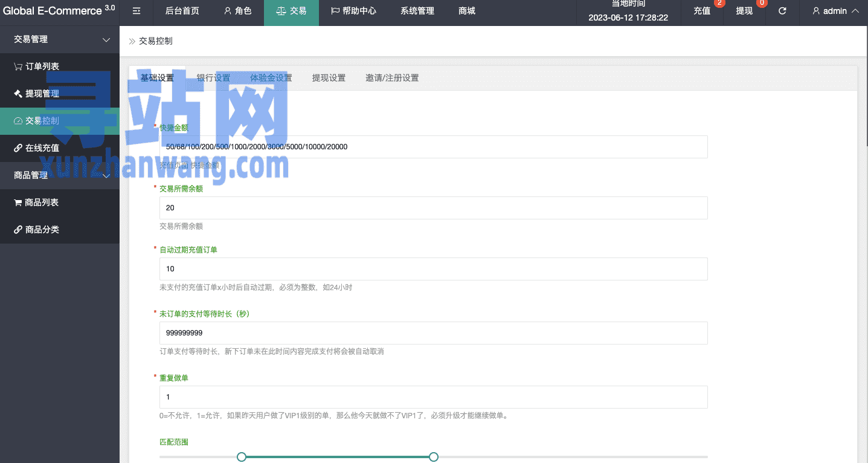The height and width of the screenshot is (463, 868).
Task: Click the right handle of 匹配范围 slider
Action: 433,457
